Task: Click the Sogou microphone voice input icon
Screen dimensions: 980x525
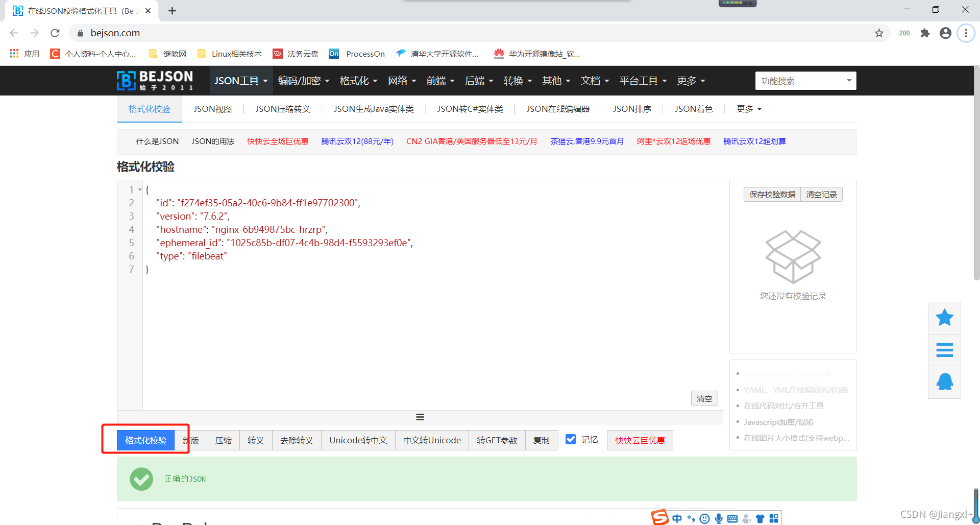Action: click(719, 519)
